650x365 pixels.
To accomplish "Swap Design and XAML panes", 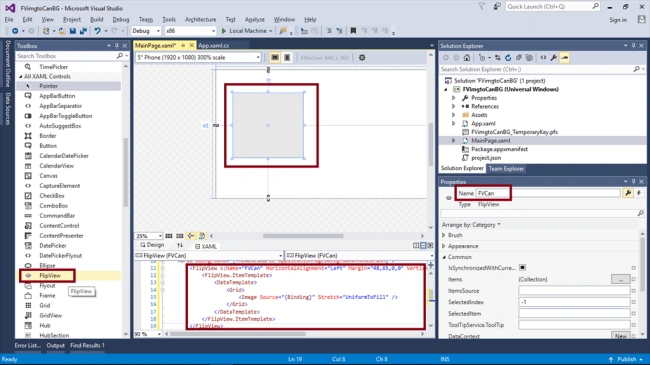I will tap(179, 246).
